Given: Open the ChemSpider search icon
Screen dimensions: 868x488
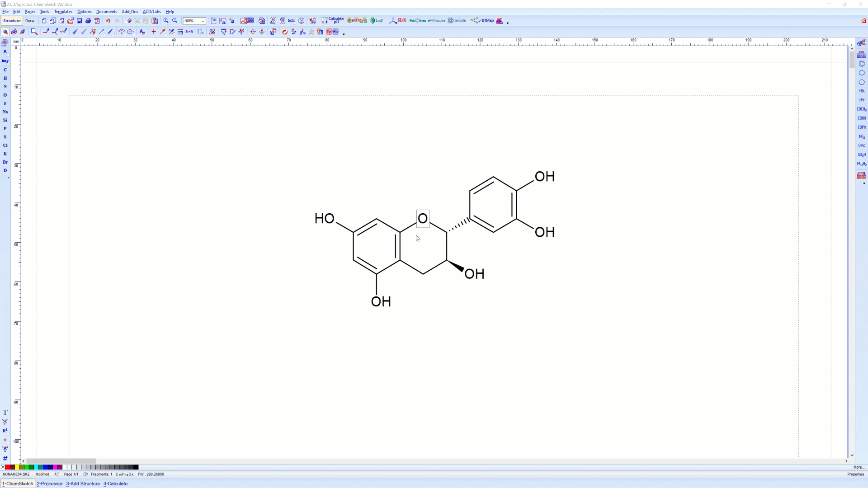Looking at the screenshot, I should tap(457, 21).
